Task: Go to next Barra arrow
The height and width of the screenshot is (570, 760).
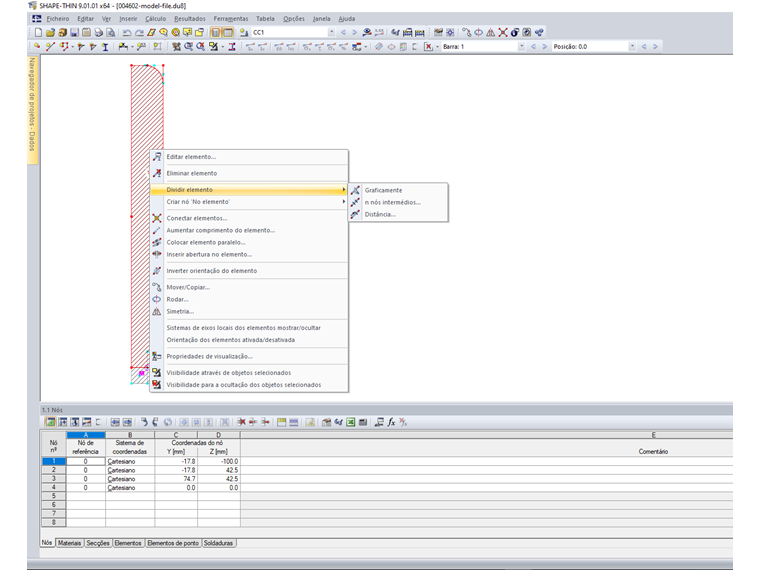Action: [544, 47]
